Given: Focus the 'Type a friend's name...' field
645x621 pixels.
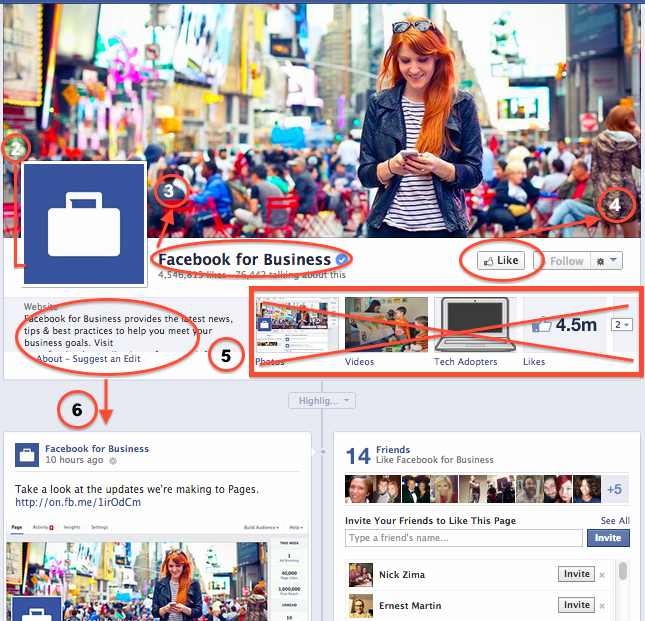Looking at the screenshot, I should (464, 538).
